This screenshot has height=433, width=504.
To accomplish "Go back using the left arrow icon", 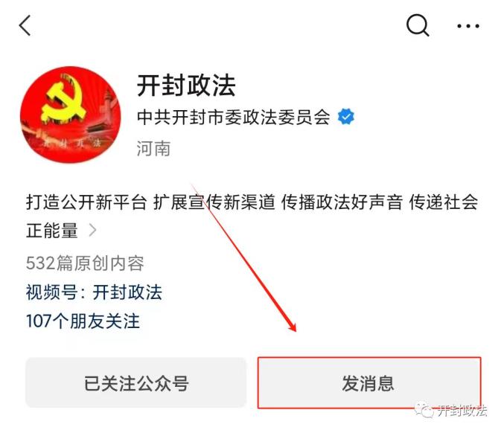I will coord(25,25).
